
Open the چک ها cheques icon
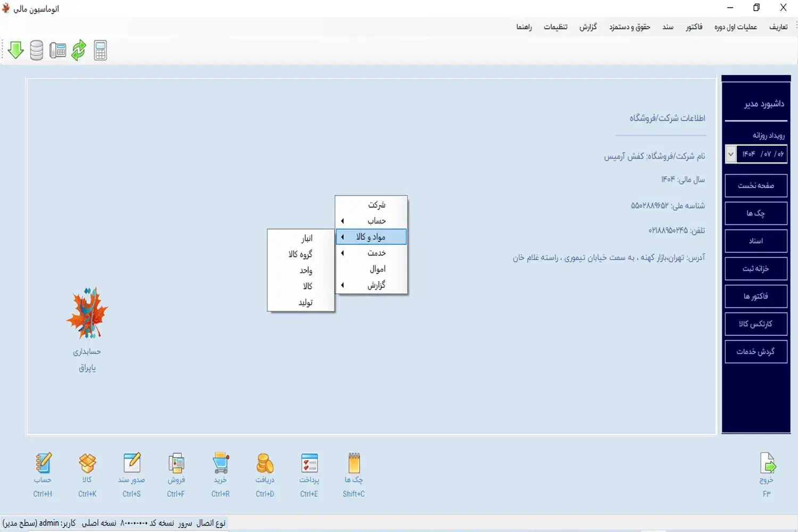pos(354,463)
